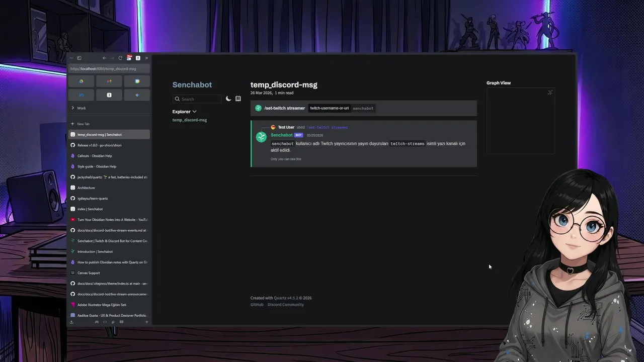Open downloads icon in sidebar bottom bar

[71, 322]
